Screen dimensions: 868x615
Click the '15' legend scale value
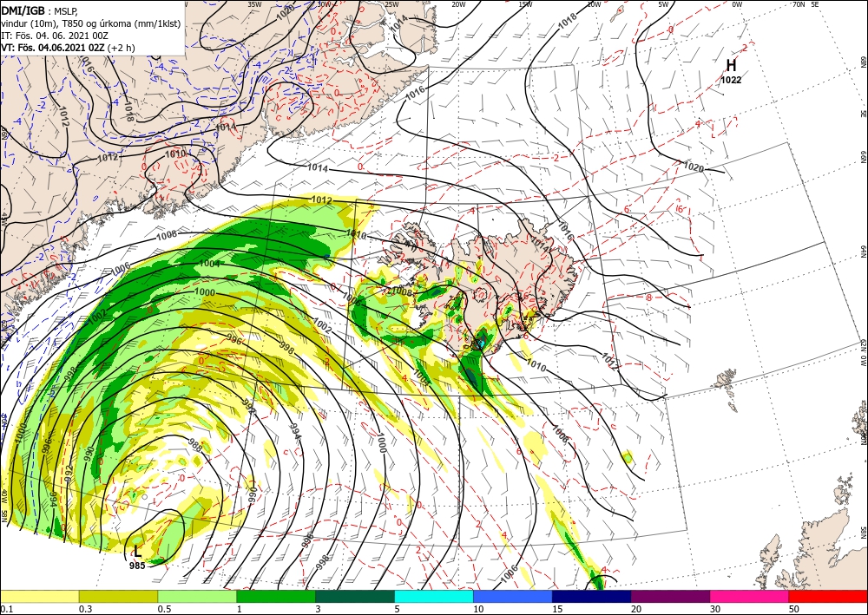pos(557,609)
